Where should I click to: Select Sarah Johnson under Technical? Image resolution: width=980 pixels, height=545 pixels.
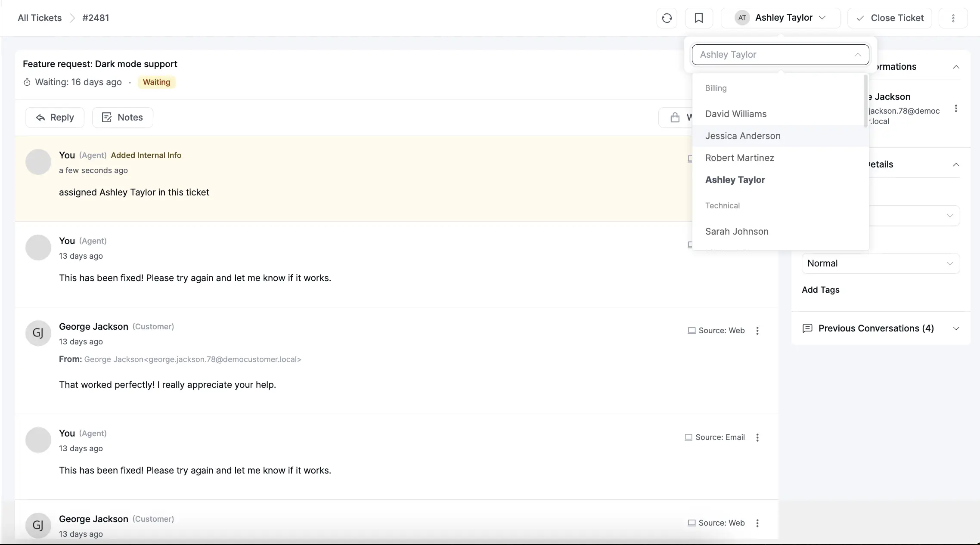[x=736, y=231]
